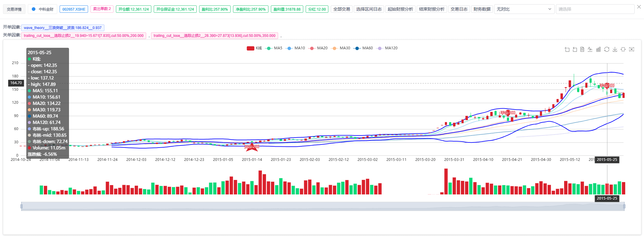Image resolution: width=644 pixels, height=238 pixels.
Task: Open the 交易日志 tab
Action: click(x=459, y=9)
